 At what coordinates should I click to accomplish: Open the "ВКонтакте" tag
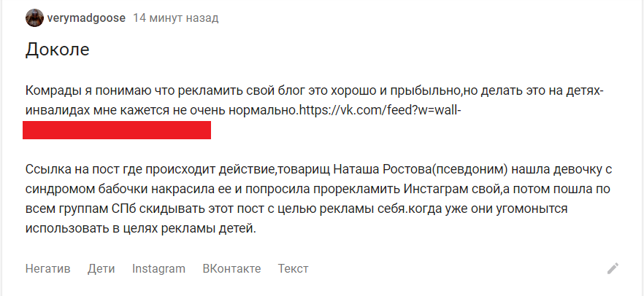click(231, 268)
